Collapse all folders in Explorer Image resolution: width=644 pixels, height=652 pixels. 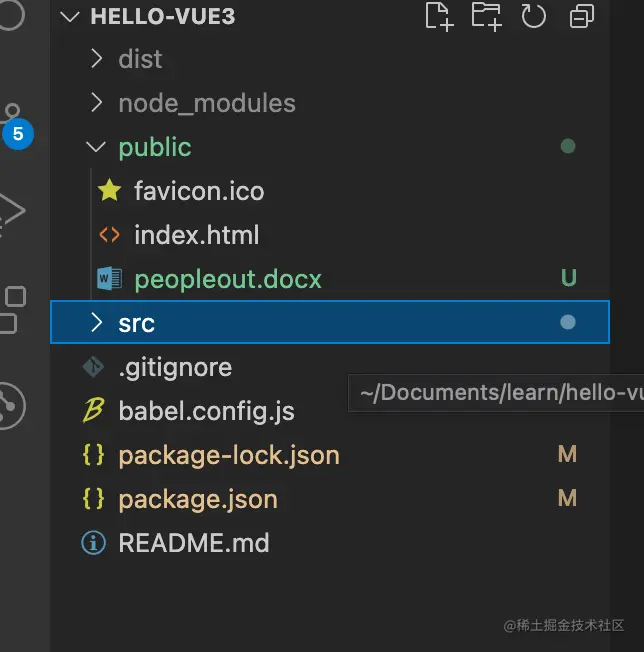(582, 16)
